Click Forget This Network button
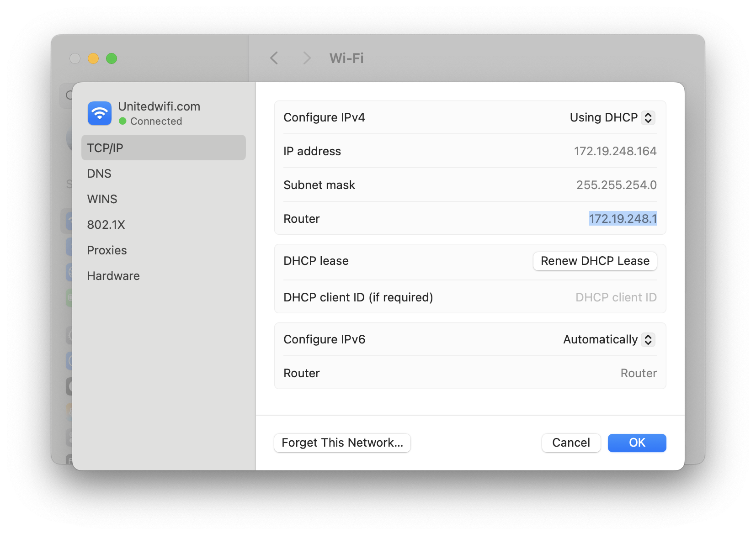Viewport: 756px width, 538px height. pos(342,443)
